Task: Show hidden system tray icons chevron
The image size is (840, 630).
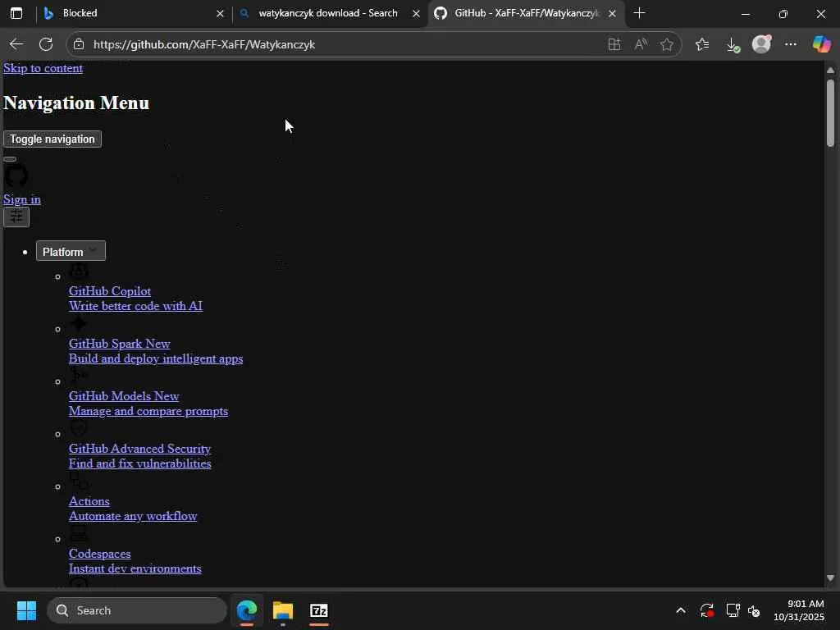Action: (x=680, y=610)
